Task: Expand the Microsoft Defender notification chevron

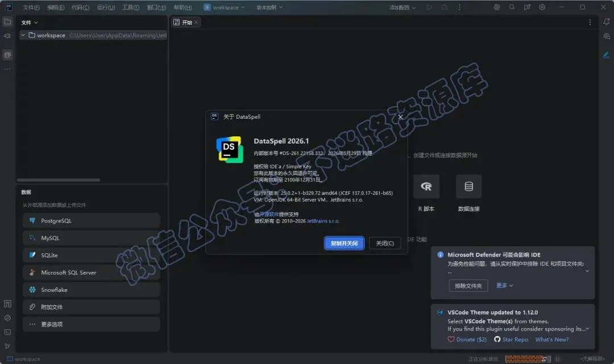Action: point(587,271)
